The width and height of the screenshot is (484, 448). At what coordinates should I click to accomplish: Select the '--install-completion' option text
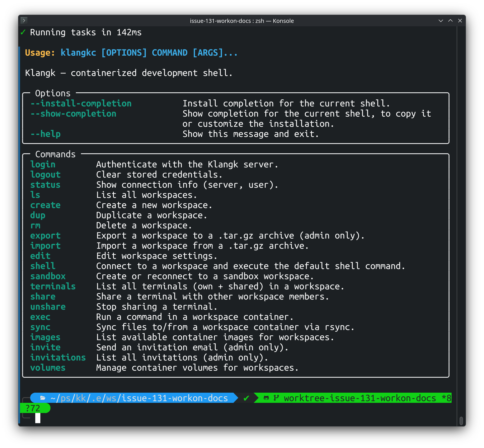[81, 103]
